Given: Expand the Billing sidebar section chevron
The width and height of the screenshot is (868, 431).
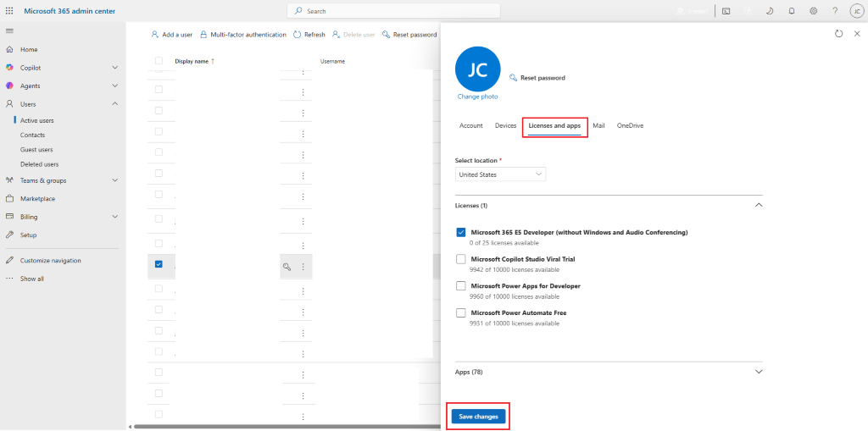Looking at the screenshot, I should coord(115,216).
